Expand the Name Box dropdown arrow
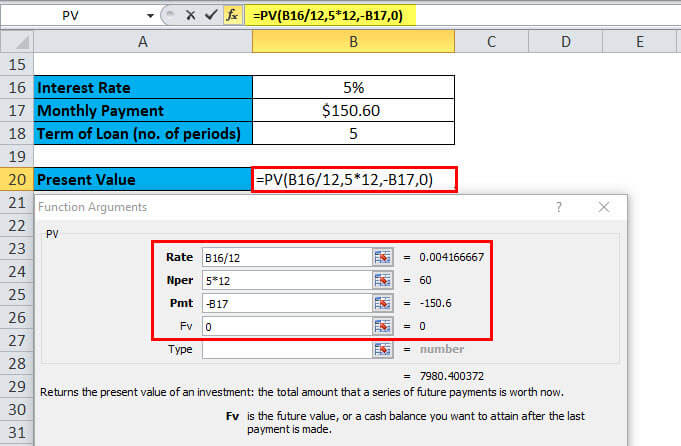This screenshot has height=446, width=681. tap(150, 16)
